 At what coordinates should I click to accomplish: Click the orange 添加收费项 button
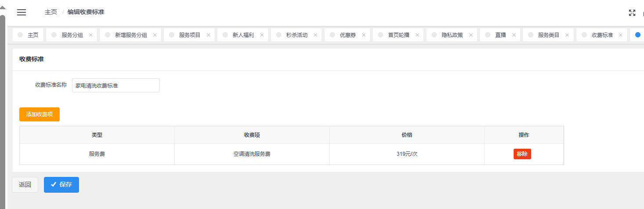click(40, 114)
